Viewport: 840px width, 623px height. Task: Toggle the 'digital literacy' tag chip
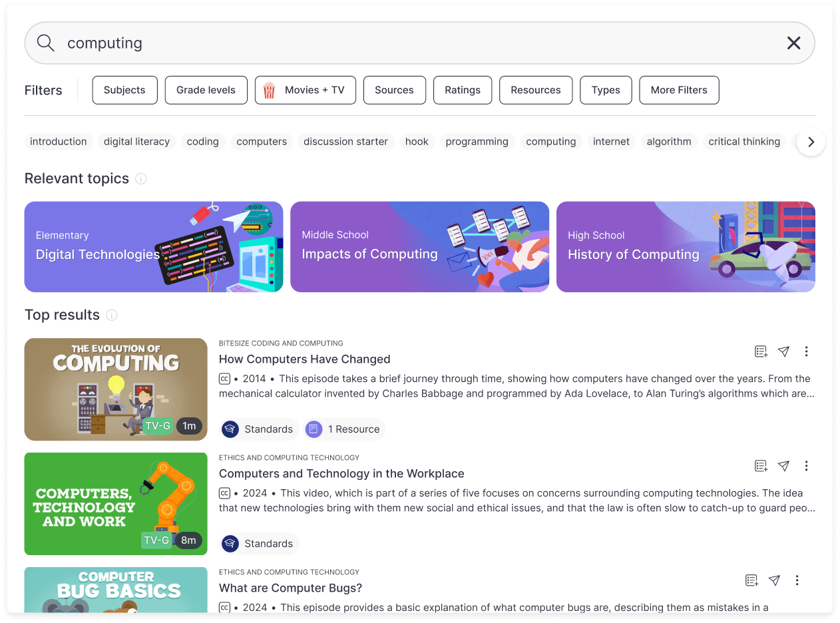(x=136, y=142)
